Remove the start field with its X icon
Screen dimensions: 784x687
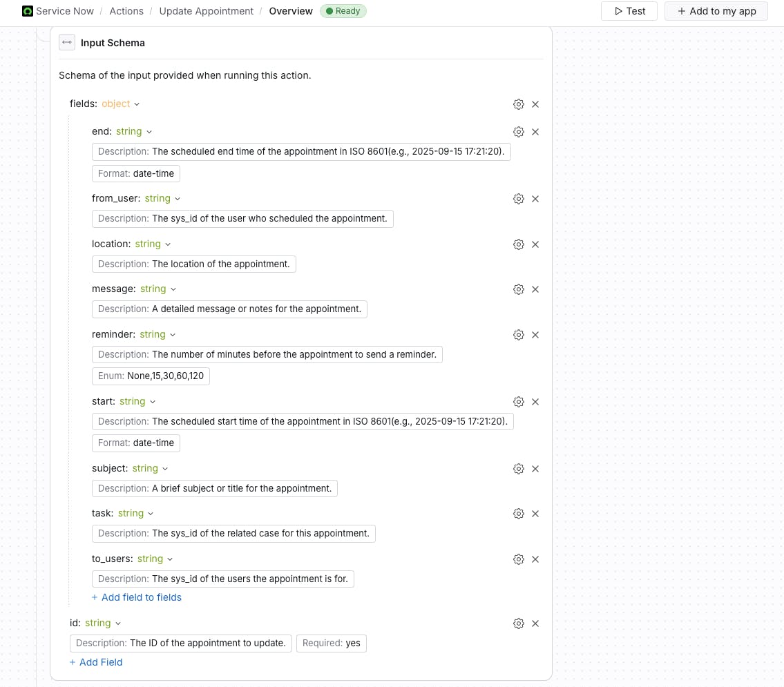(535, 402)
